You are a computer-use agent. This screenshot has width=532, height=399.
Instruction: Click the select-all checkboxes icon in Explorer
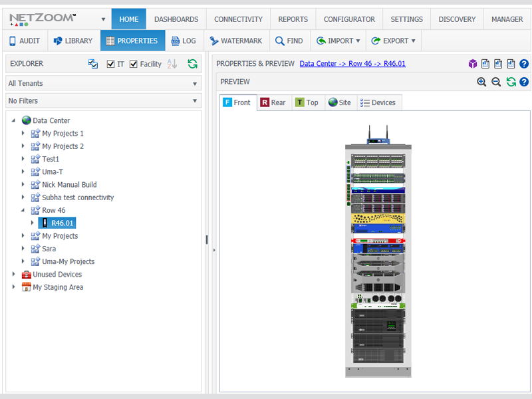pyautogui.click(x=92, y=64)
